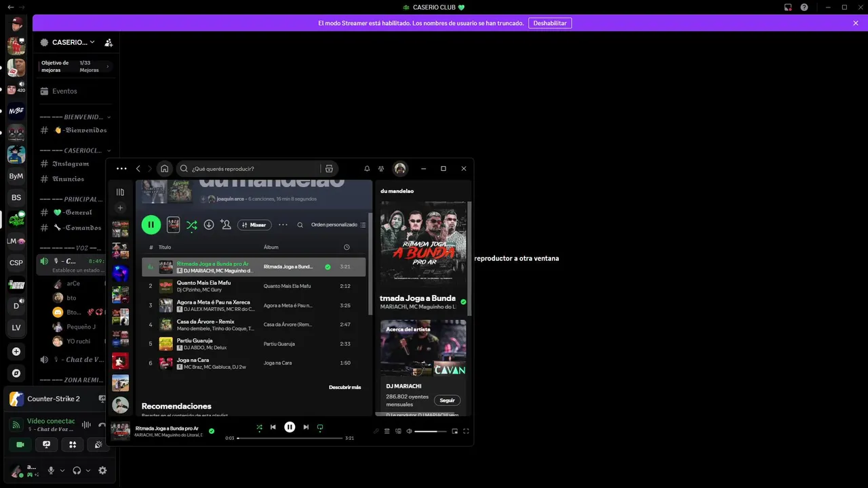Select track Joga na Cara
The image size is (868, 488).
[254, 363]
